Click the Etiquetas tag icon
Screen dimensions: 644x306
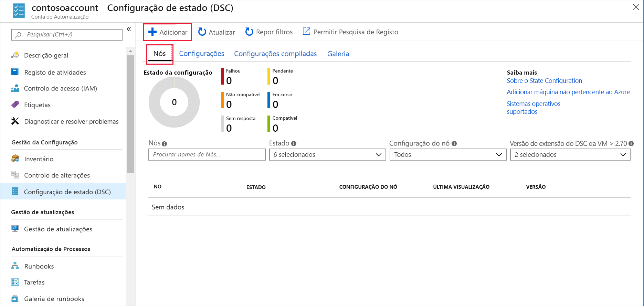coord(15,105)
